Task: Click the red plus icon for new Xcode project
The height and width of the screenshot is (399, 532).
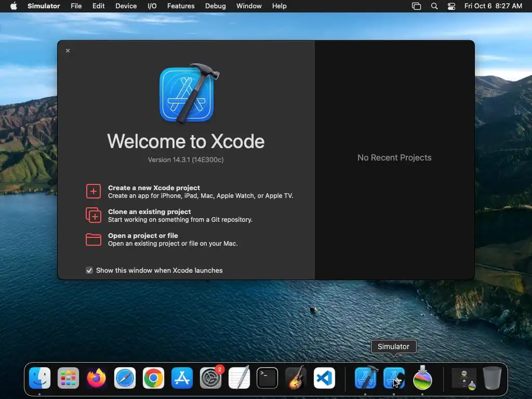Action: click(94, 191)
